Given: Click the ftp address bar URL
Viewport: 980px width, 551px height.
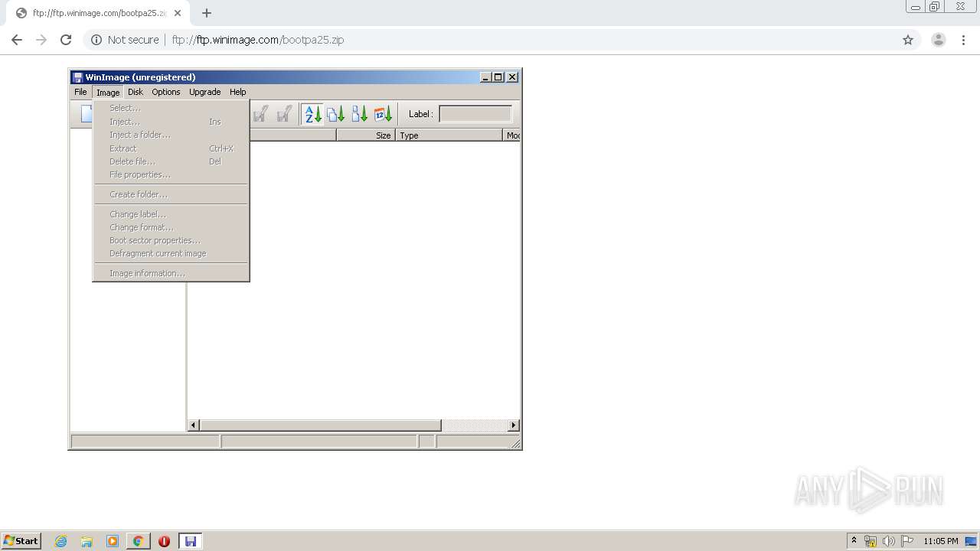Looking at the screenshot, I should 258,40.
